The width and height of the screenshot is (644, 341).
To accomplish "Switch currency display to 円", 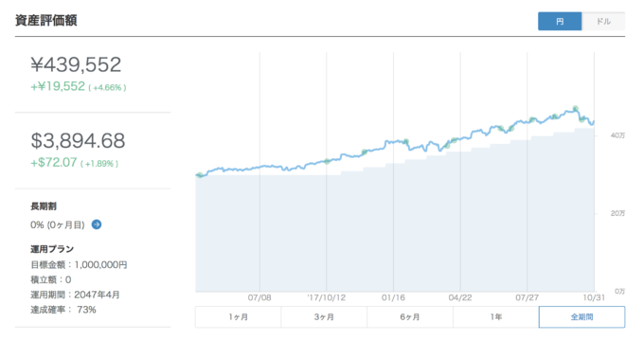I will point(560,22).
